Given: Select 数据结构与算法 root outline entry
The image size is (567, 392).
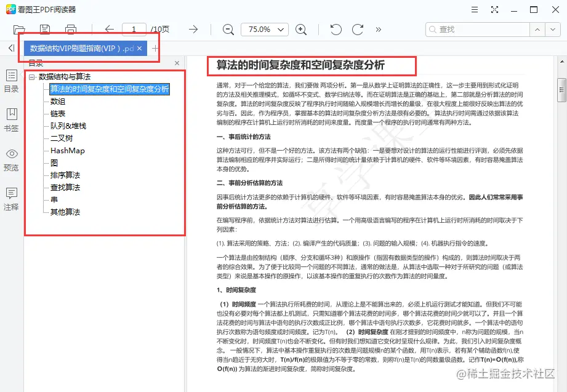Looking at the screenshot, I should [x=65, y=77].
